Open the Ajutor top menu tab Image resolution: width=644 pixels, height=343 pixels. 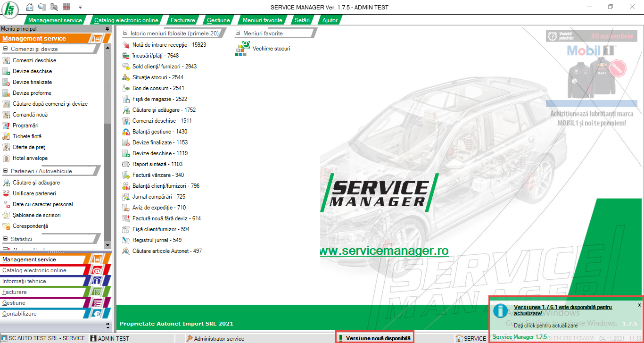click(x=330, y=20)
